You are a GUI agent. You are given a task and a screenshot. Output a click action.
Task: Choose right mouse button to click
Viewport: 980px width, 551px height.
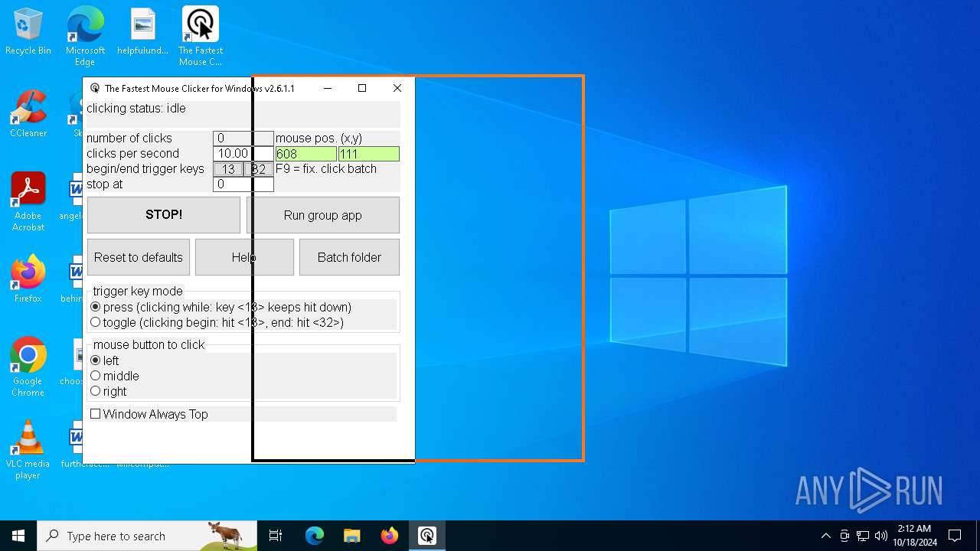coord(96,391)
